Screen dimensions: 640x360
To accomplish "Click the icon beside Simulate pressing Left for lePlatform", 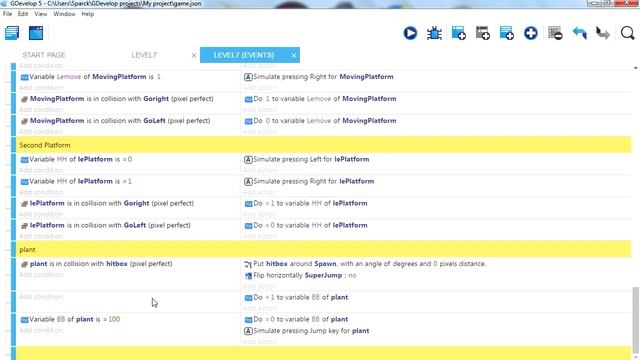I will point(248,160).
